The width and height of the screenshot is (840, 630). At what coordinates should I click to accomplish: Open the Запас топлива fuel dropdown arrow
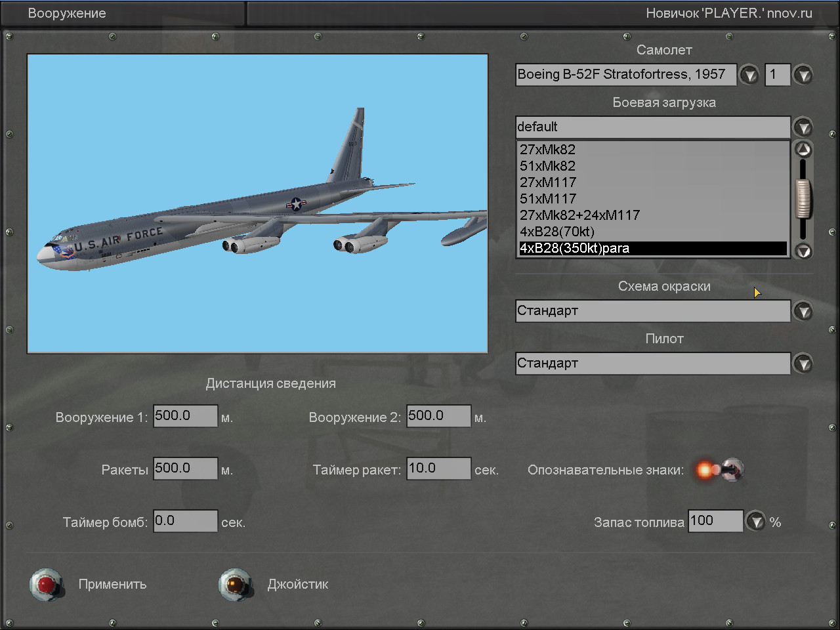coord(757,522)
